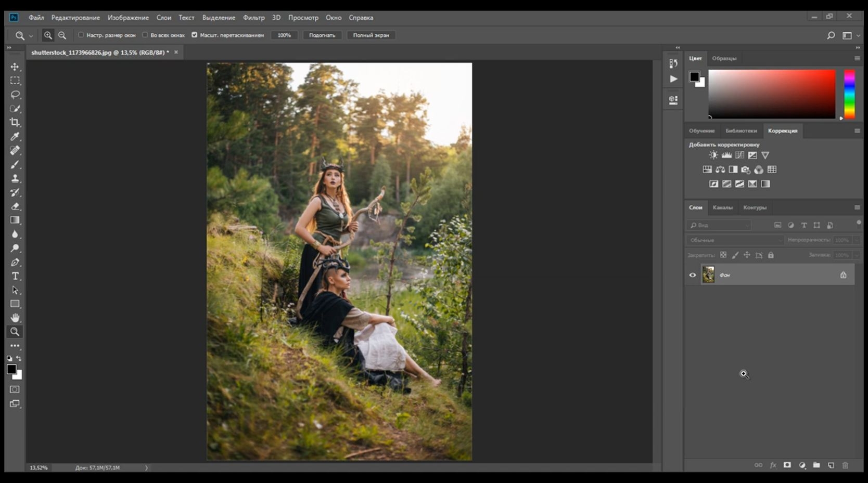Click zoom out magnifier in options bar
The image size is (868, 483).
(62, 35)
